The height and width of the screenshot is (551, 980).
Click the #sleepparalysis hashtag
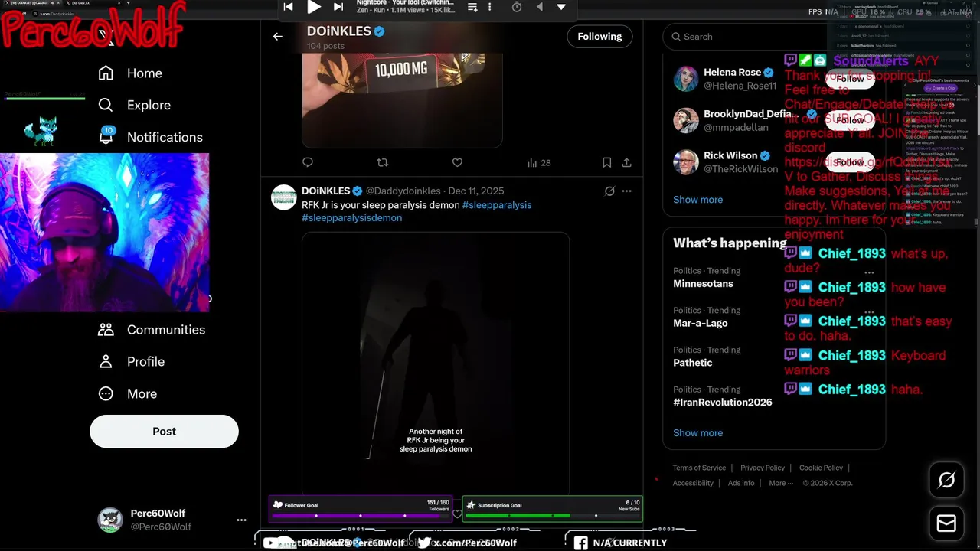(x=497, y=205)
